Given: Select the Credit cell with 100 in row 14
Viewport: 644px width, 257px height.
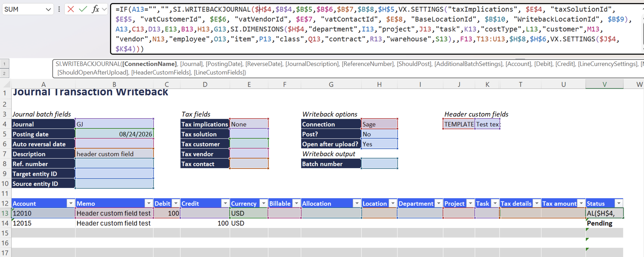Looking at the screenshot, I should [205, 223].
